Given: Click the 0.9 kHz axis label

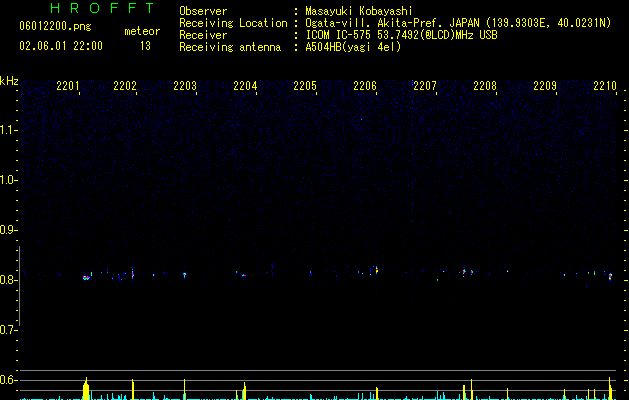Looking at the screenshot, I should tap(8, 230).
